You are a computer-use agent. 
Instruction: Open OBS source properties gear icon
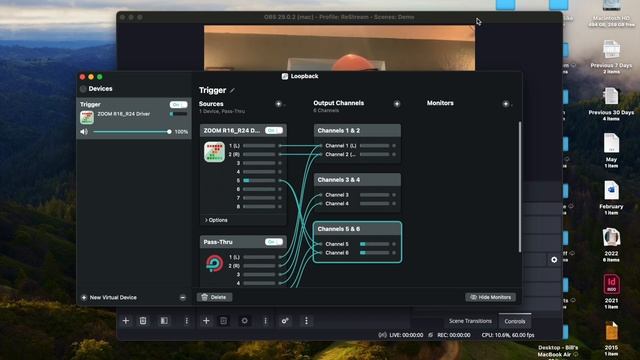tap(244, 321)
